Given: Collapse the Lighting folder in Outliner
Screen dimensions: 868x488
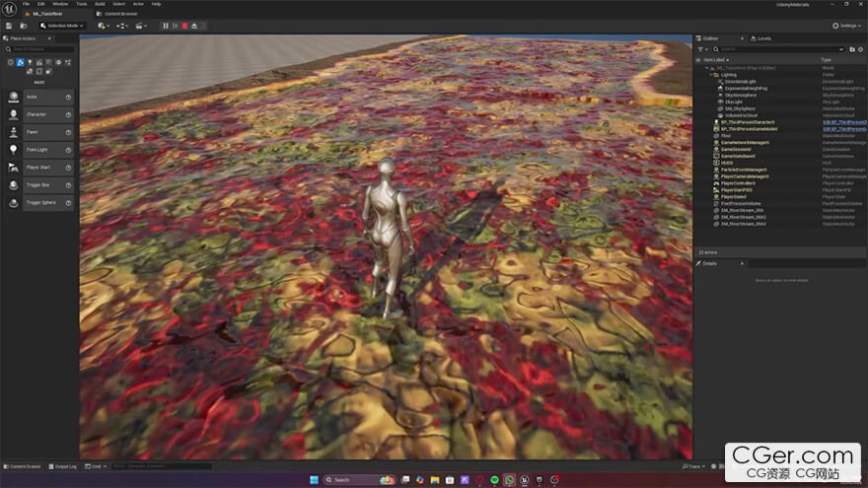Looking at the screenshot, I should point(711,75).
